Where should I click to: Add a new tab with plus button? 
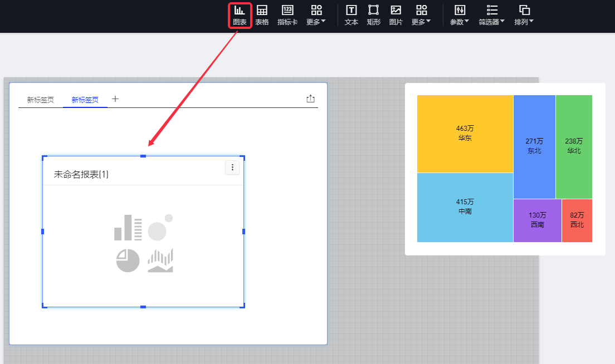[115, 99]
